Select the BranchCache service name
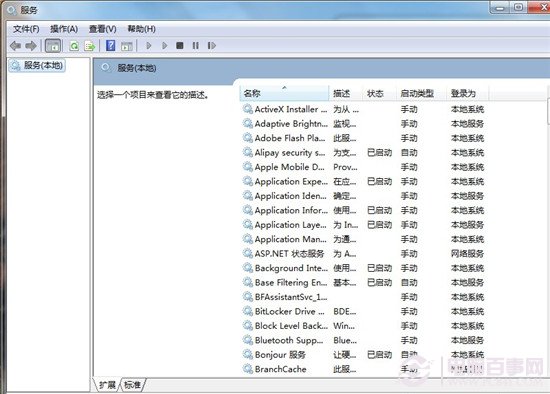 coord(281,369)
